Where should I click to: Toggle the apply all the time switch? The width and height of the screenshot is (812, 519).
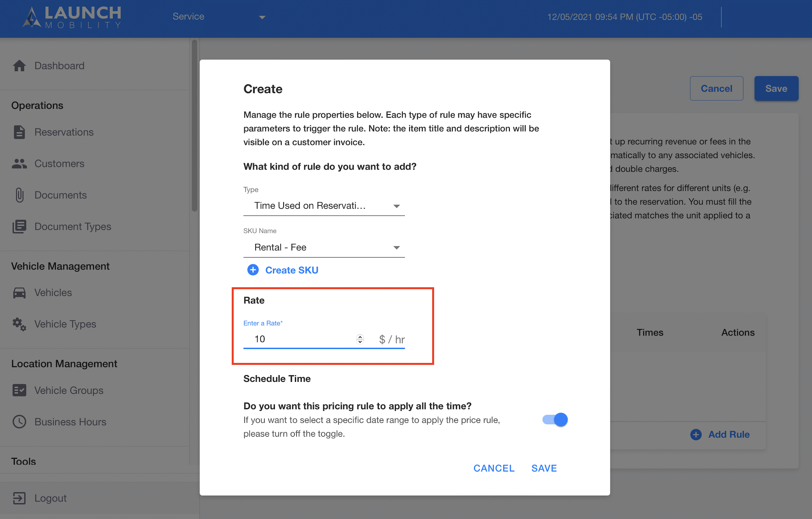(x=555, y=420)
